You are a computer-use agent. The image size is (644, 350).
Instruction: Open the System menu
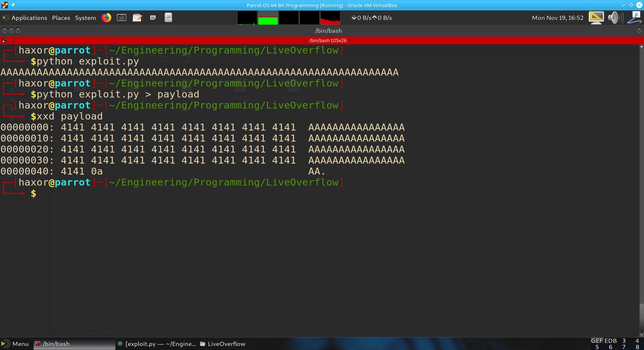click(85, 18)
